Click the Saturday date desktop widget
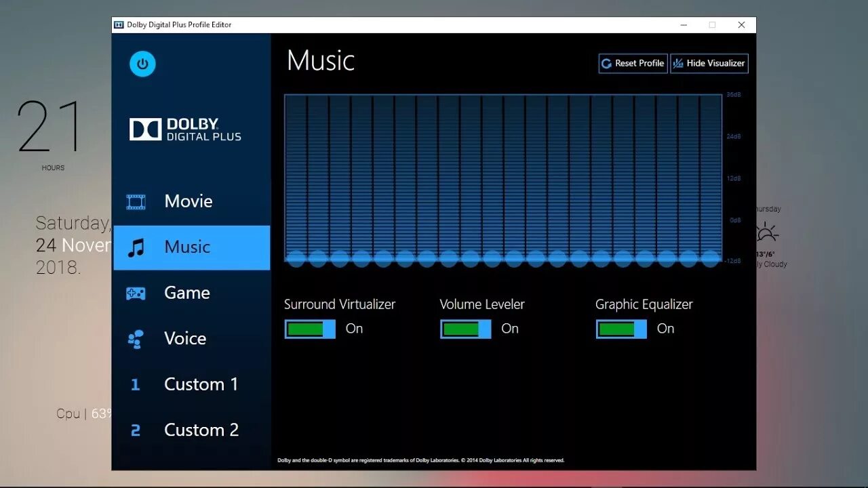 coord(73,245)
